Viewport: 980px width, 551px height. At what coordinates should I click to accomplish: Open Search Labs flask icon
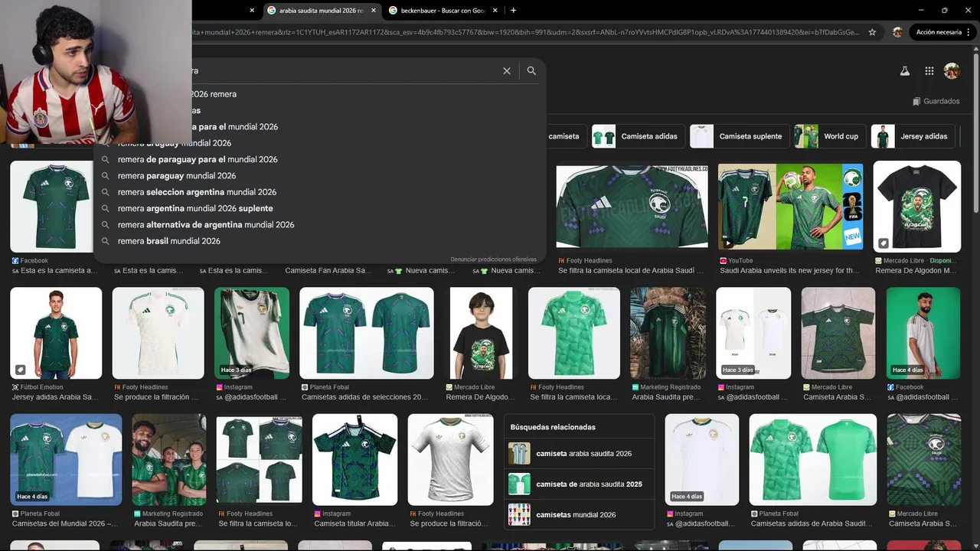tap(904, 70)
